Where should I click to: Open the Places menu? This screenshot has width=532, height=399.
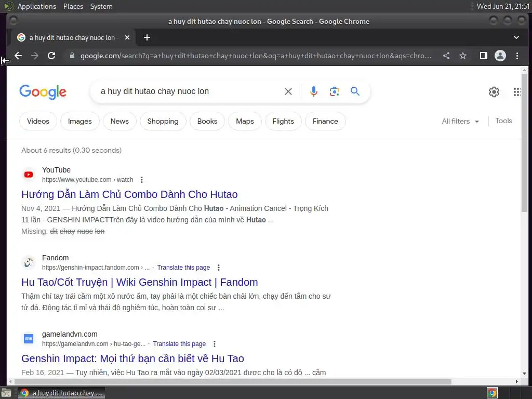pyautogui.click(x=73, y=6)
